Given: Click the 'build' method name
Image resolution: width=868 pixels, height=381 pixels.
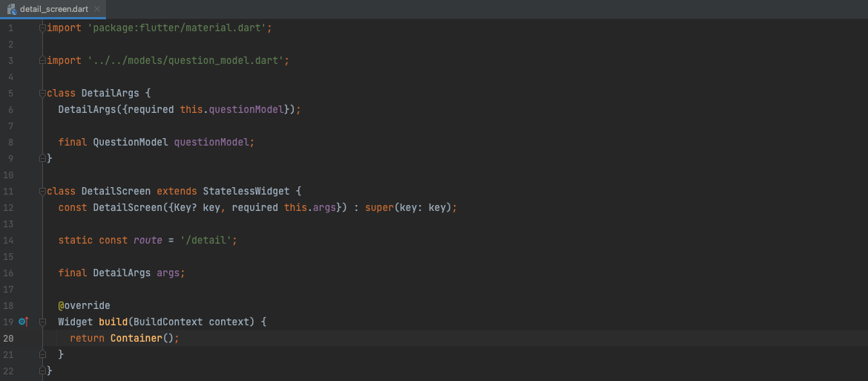Looking at the screenshot, I should coord(114,322).
